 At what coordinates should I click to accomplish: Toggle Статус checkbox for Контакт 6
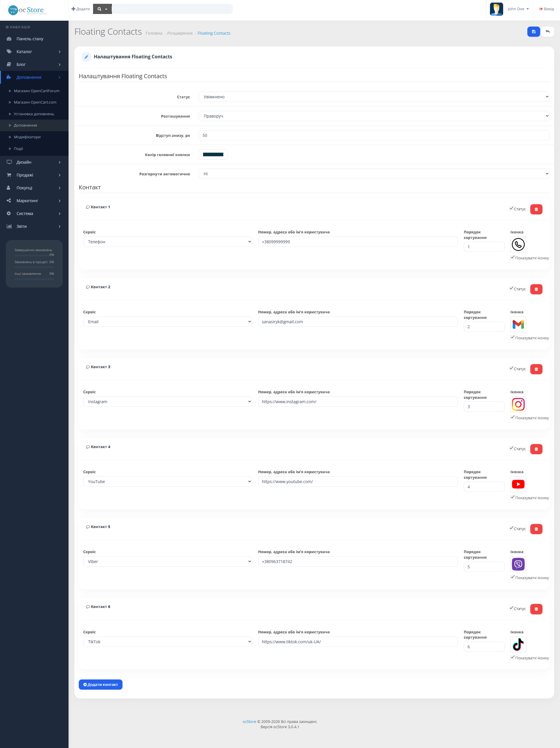pos(511,608)
